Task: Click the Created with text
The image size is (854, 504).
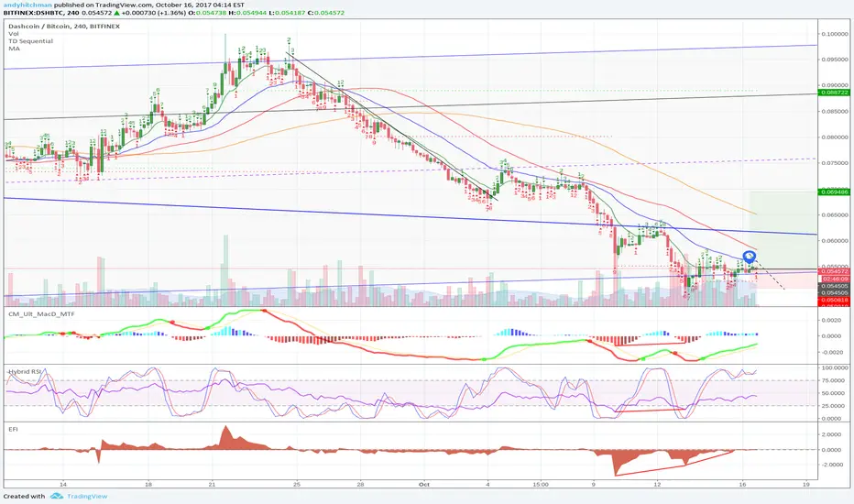Action: pyautogui.click(x=24, y=497)
